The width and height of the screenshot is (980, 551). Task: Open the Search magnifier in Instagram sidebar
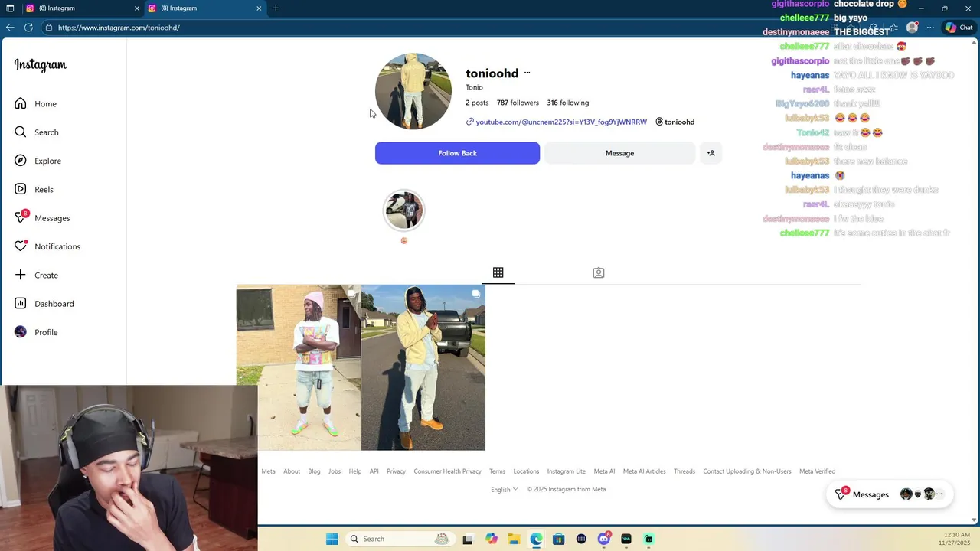point(21,132)
